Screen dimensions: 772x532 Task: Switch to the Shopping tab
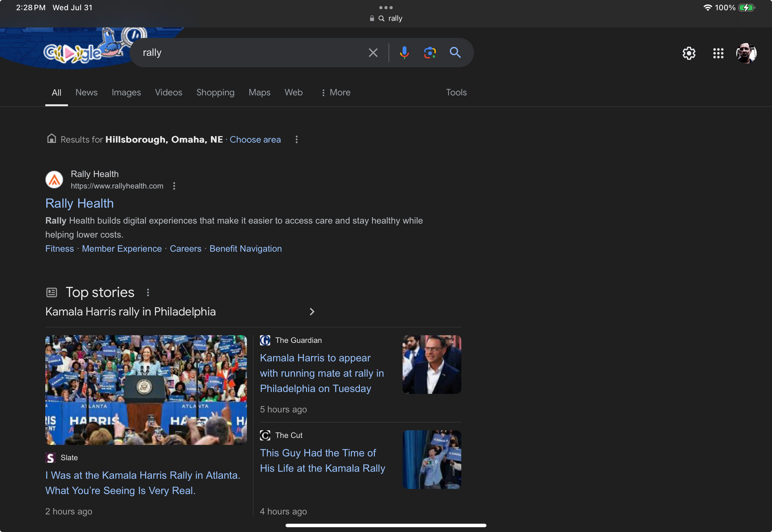point(215,92)
